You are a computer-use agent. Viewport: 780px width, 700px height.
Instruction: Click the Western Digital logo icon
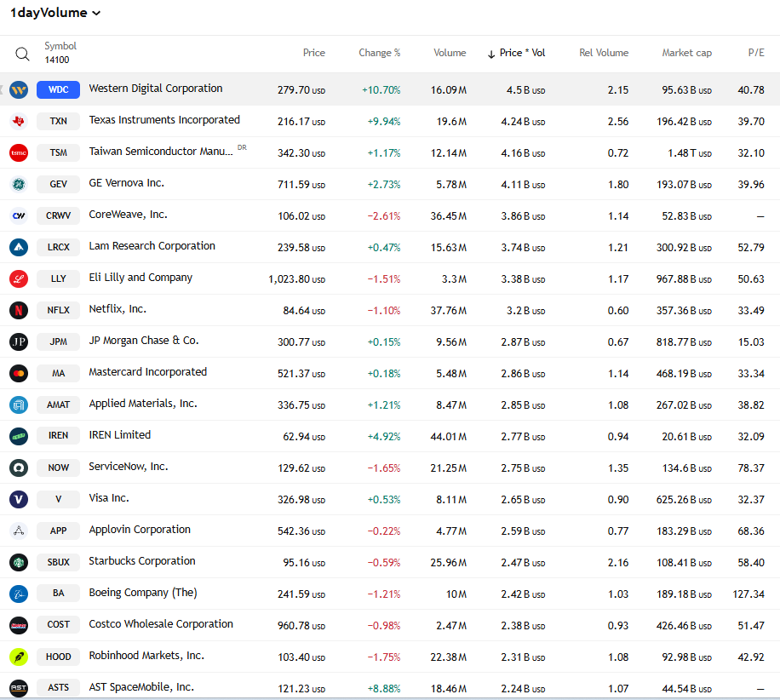tap(19, 90)
